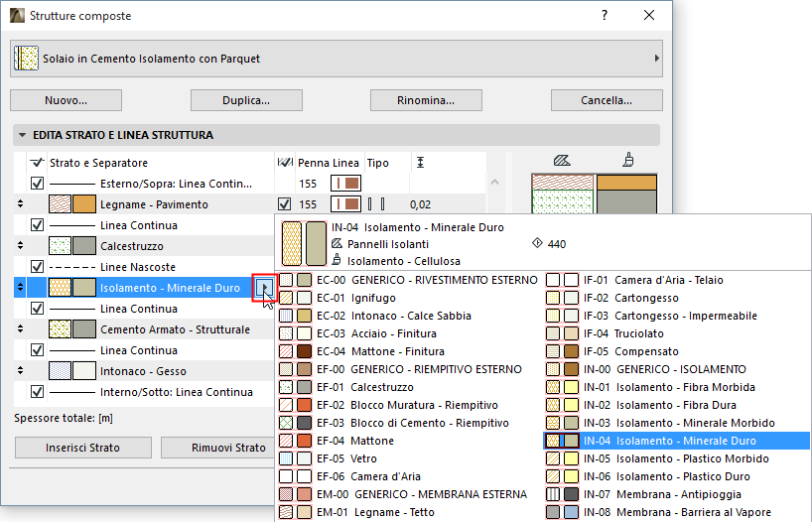
Task: Click the thickness column header icon
Action: pyautogui.click(x=420, y=163)
